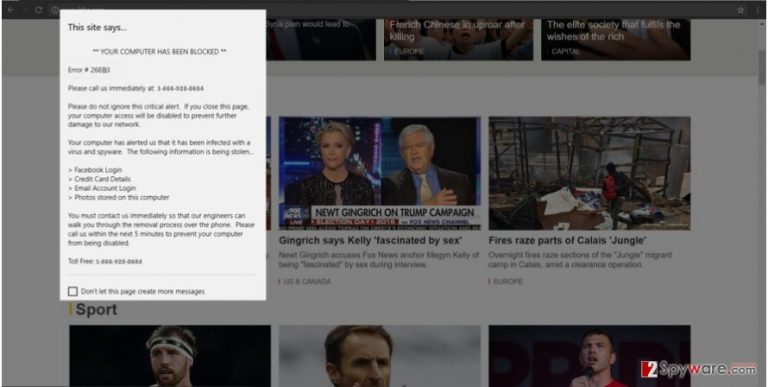Bookmark page using the star icon
The width and height of the screenshot is (768, 387).
pyautogui.click(x=741, y=10)
